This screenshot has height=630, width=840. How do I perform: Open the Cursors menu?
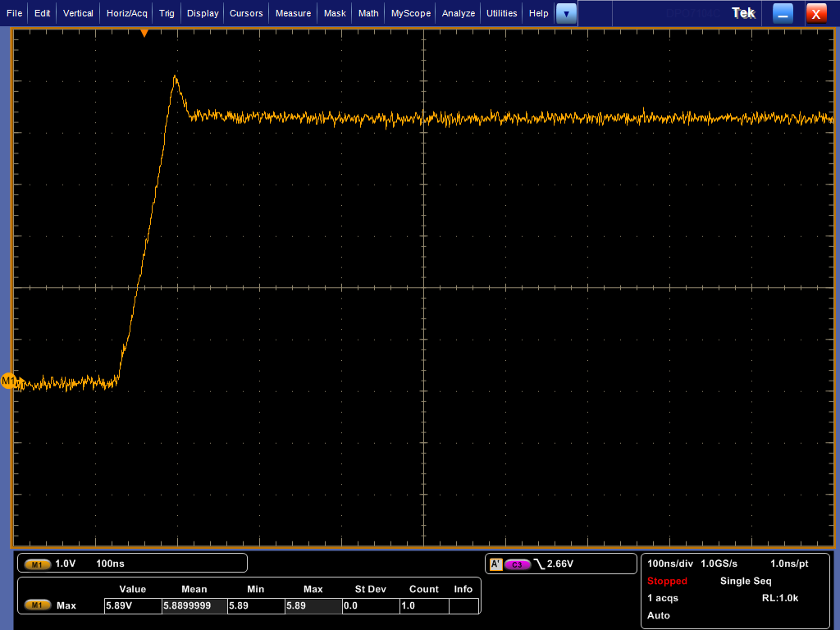point(246,13)
